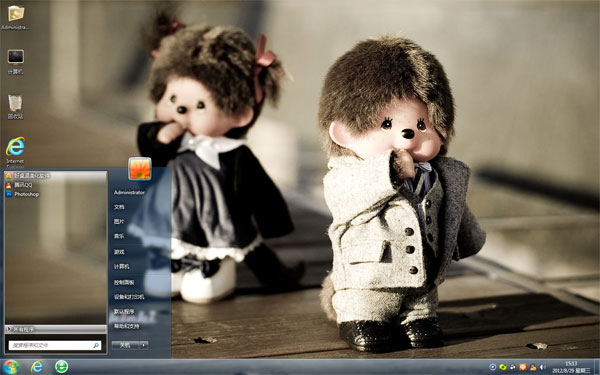Open 默认程序 (Default Programs)

click(x=124, y=312)
